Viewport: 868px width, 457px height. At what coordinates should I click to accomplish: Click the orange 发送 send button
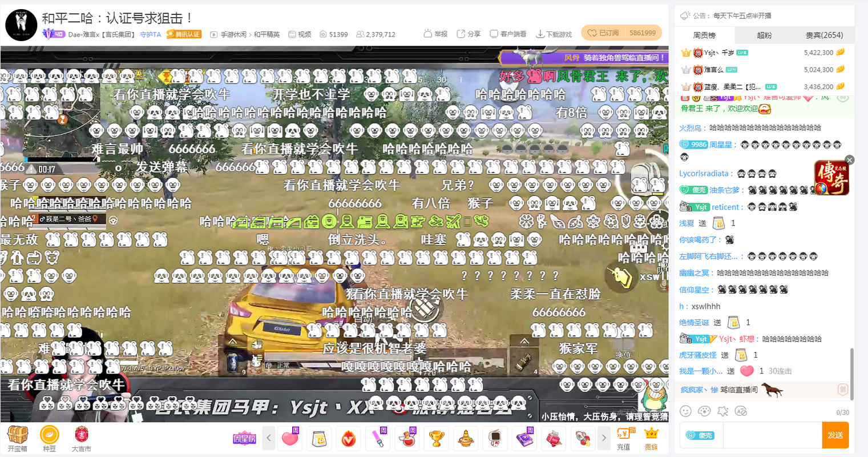pyautogui.click(x=835, y=435)
